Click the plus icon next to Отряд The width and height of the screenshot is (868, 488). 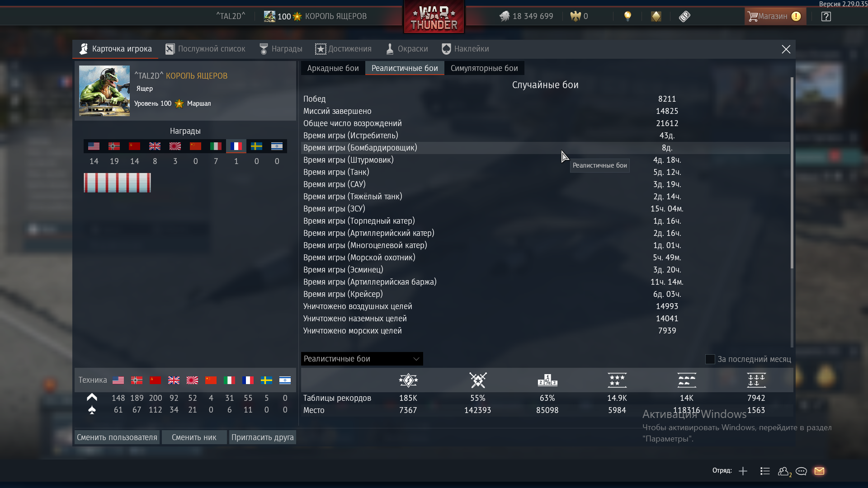pos(743,471)
